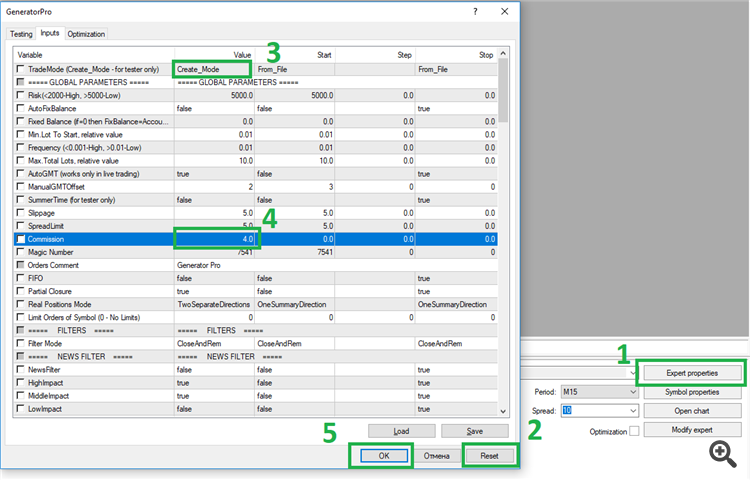Viewport: 750px width, 480px height.
Task: Select the Create_Mode value cell
Action: pos(213,69)
